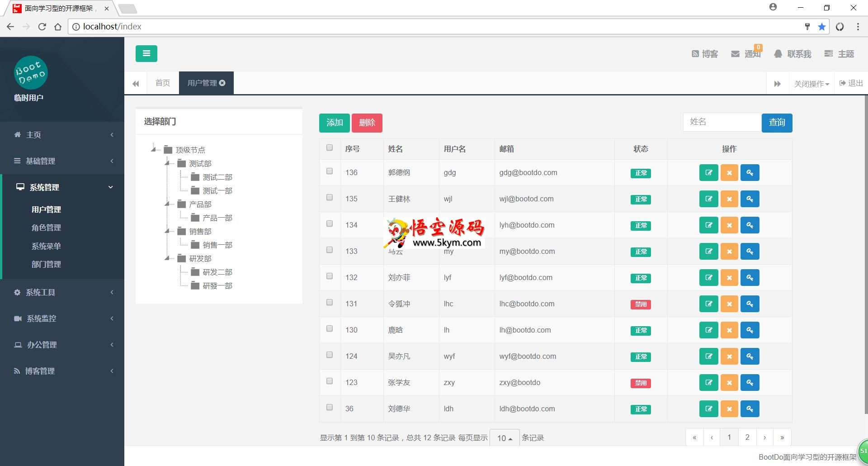This screenshot has width=868, height=466.
Task: Click the 退出 logout link
Action: pyautogui.click(x=851, y=83)
